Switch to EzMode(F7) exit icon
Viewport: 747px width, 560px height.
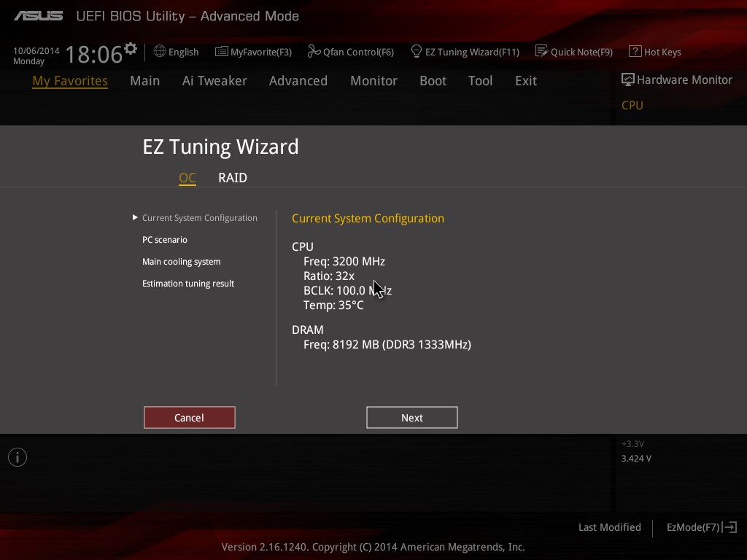click(729, 527)
